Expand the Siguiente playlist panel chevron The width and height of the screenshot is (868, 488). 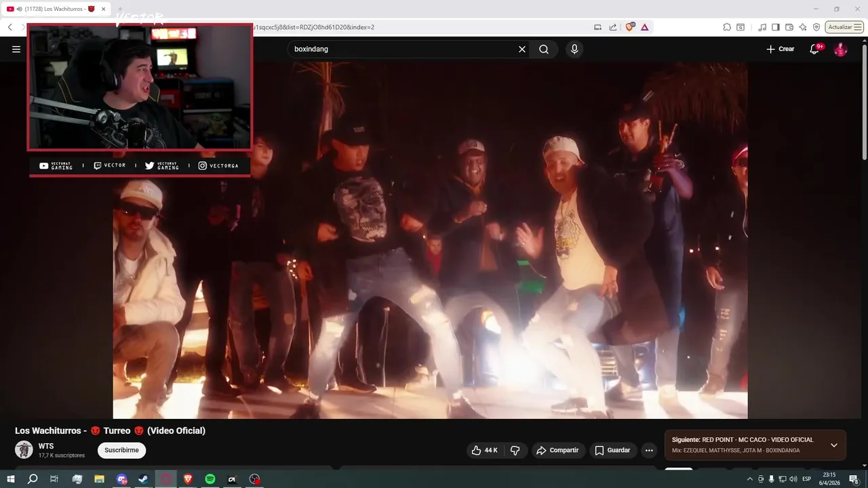coord(834,445)
